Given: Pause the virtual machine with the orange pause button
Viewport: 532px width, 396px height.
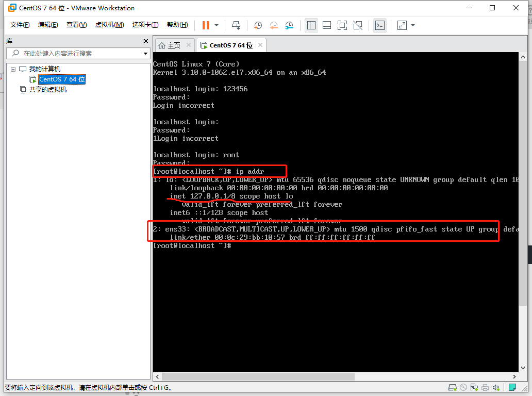Looking at the screenshot, I should pyautogui.click(x=206, y=25).
